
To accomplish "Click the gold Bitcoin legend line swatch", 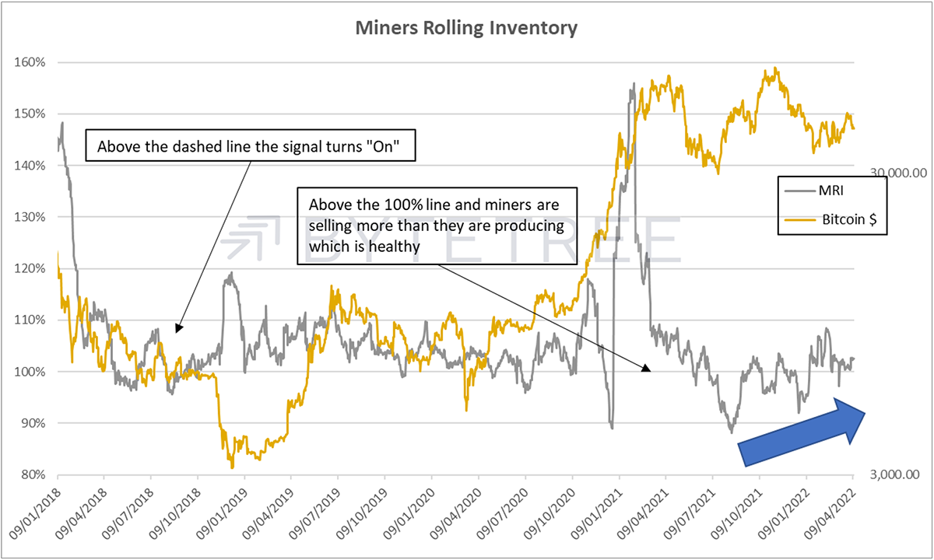I will coord(799,221).
